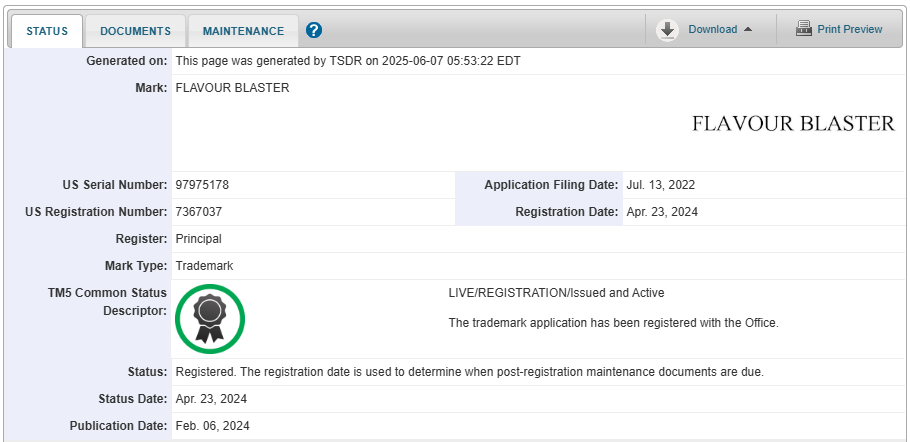Select the serial number 97975178
Screen dimensions: 910x442
202,185
